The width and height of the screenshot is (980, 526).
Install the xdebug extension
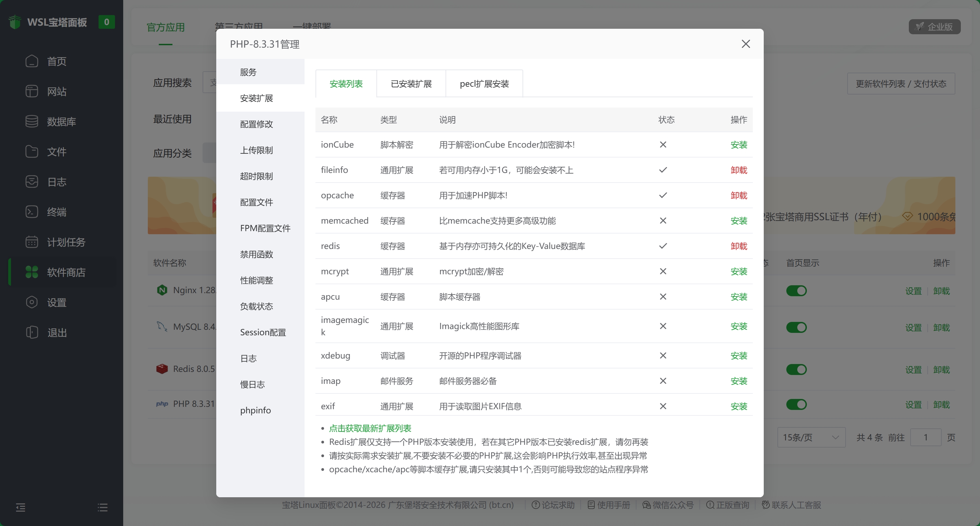(x=739, y=355)
